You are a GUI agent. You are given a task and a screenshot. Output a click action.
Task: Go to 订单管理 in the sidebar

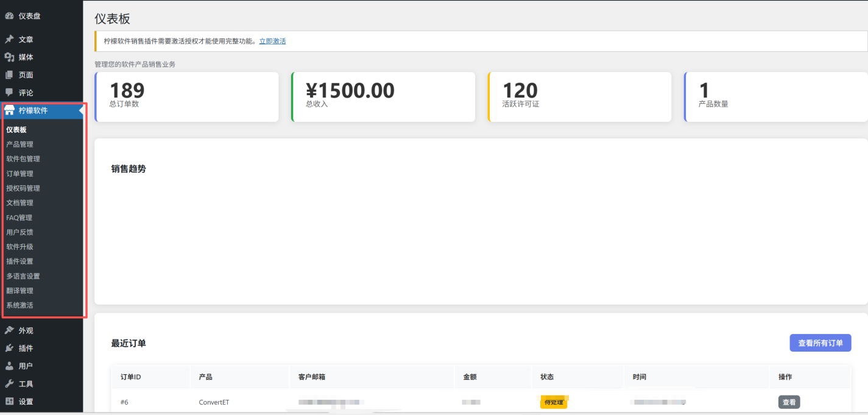tap(19, 174)
